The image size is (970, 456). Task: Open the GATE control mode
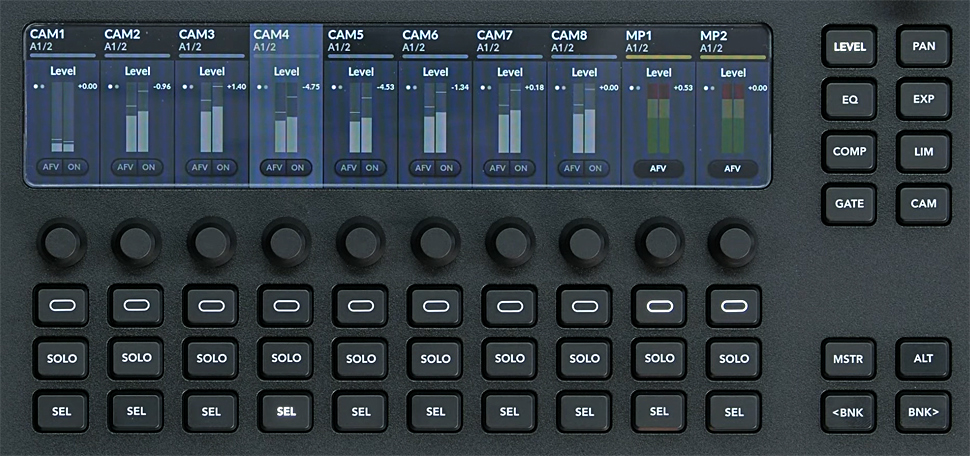[849, 204]
